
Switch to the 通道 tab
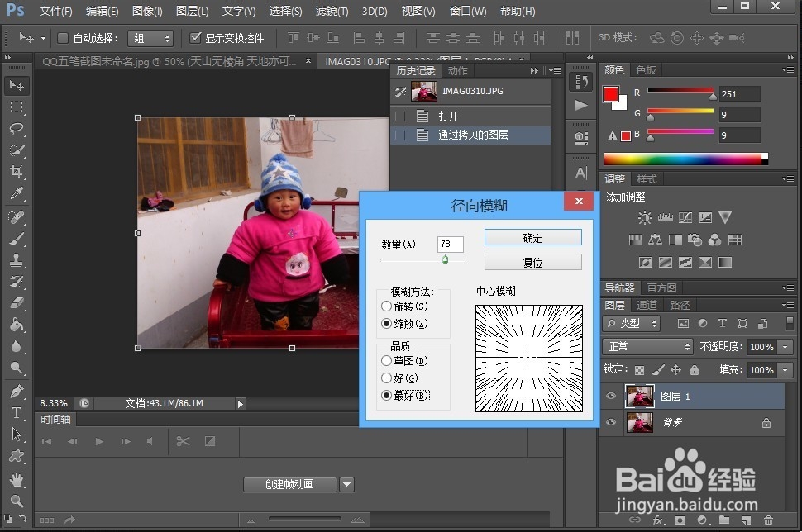647,304
